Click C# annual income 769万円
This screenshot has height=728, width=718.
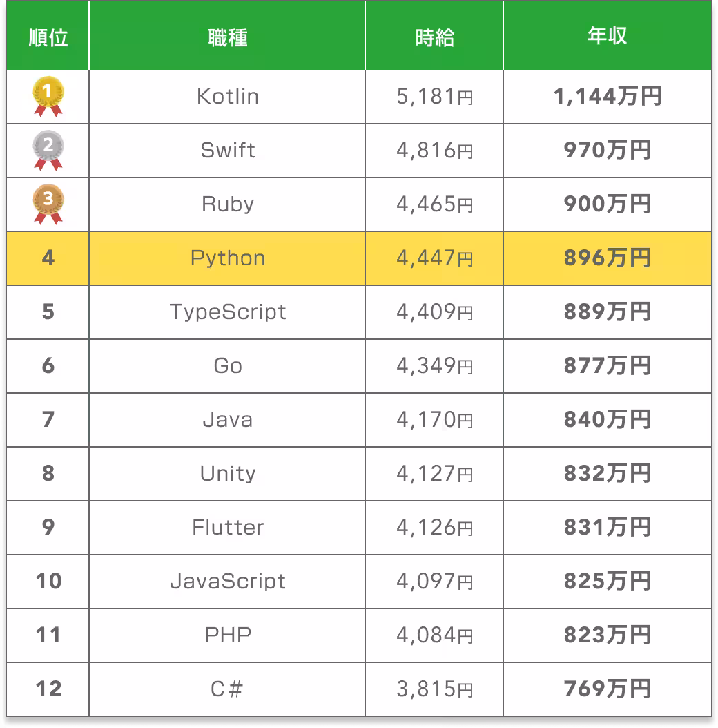[607, 689]
